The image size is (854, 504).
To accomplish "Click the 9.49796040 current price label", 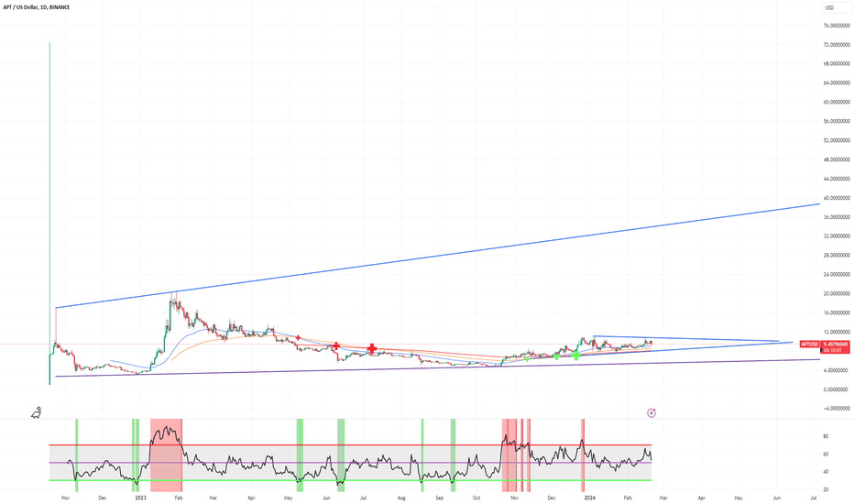I will [836, 345].
